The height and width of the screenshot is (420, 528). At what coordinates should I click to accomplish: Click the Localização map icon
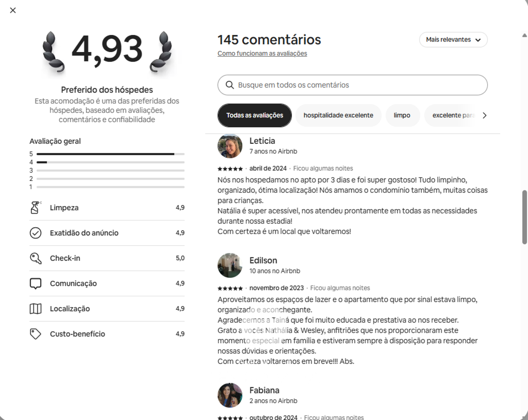35,309
